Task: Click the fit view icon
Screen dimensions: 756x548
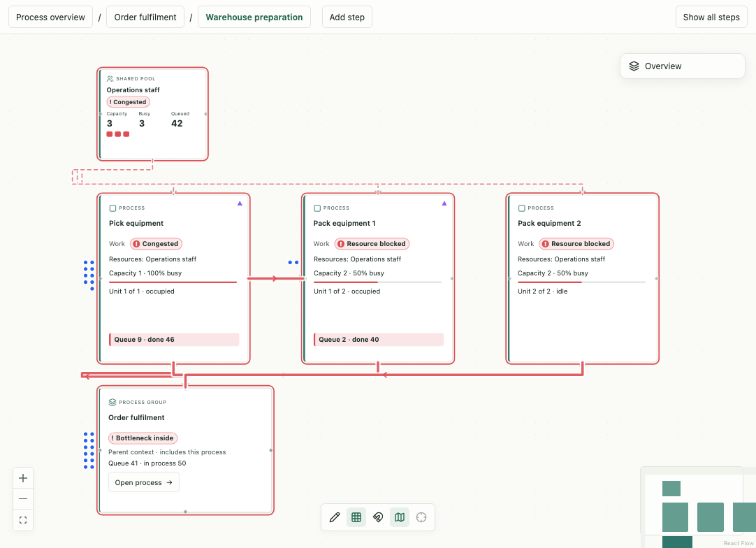Action: [22, 520]
